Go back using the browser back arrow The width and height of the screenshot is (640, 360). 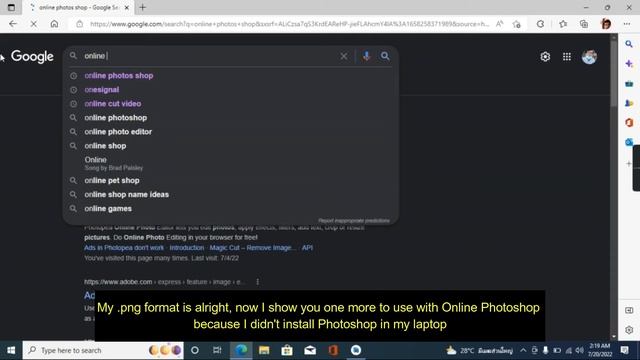click(13, 24)
